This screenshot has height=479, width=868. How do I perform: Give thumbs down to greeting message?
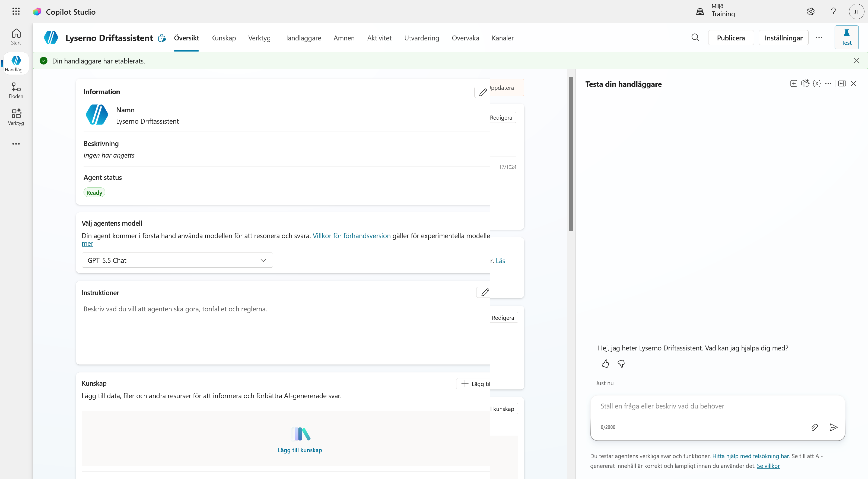point(621,364)
